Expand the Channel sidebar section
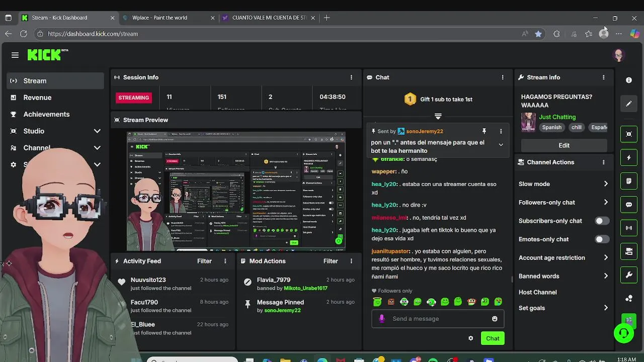 (97, 148)
